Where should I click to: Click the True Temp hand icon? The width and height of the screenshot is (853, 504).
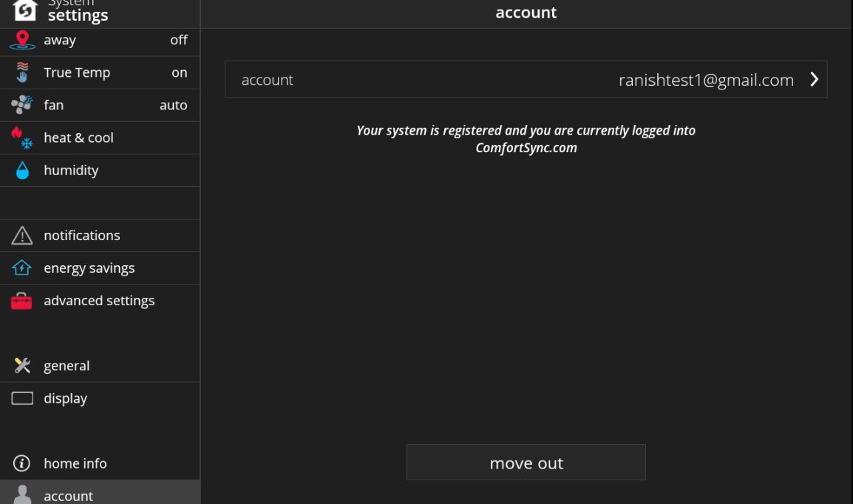(21, 72)
